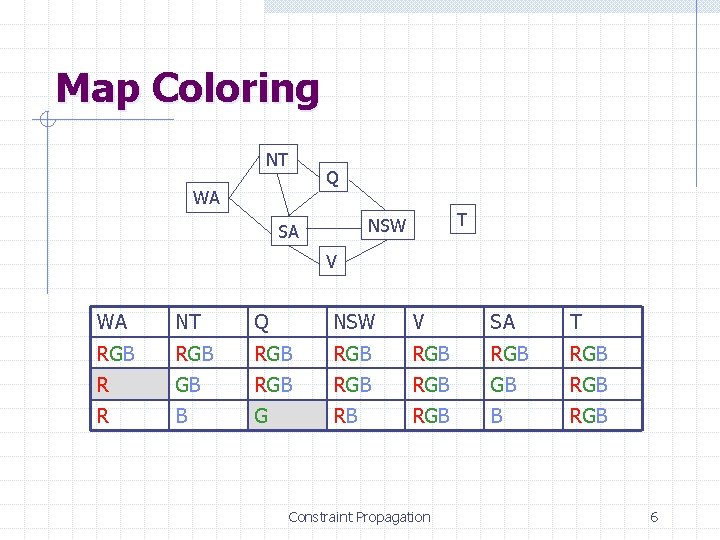Select the WA node in the graph

pyautogui.click(x=207, y=197)
